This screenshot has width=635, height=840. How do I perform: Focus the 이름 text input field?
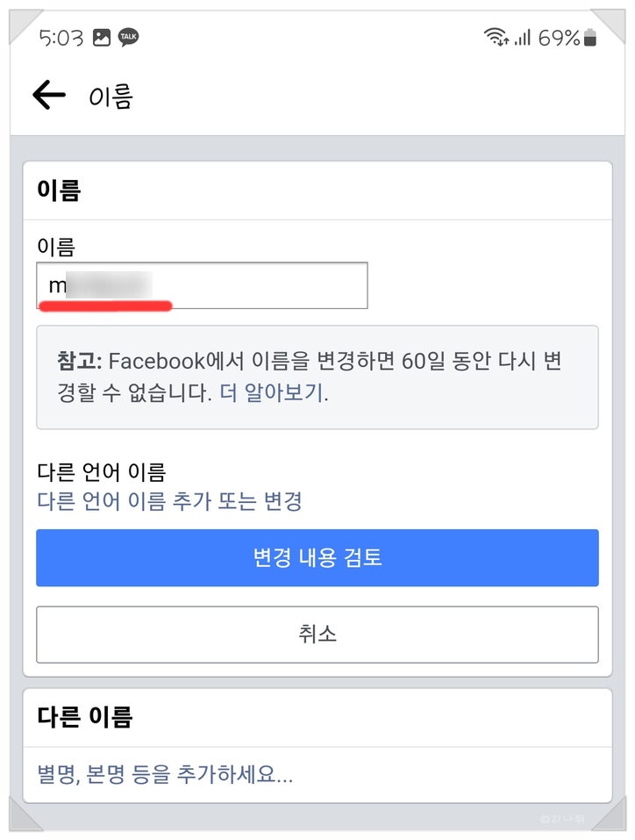click(202, 285)
